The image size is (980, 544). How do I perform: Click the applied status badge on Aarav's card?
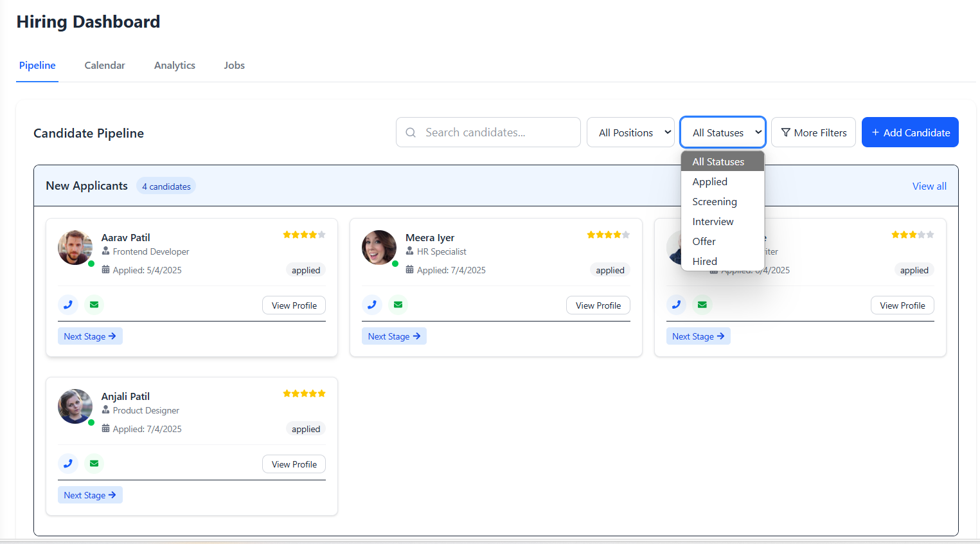[x=305, y=269]
